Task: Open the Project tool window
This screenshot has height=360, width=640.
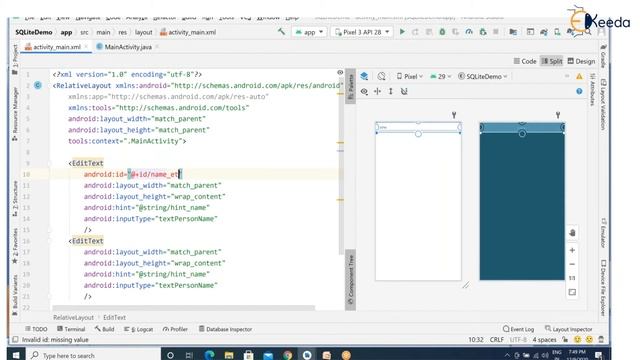Action: tap(15, 60)
